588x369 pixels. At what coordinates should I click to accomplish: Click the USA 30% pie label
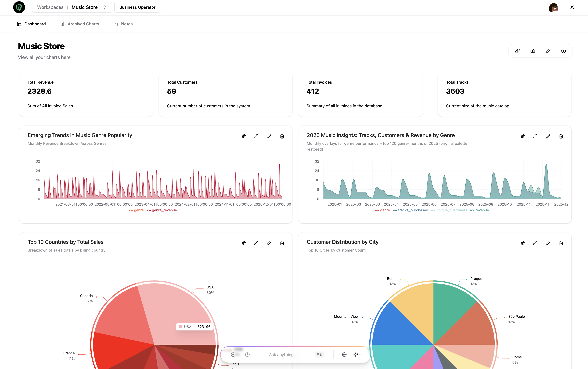[210, 290]
